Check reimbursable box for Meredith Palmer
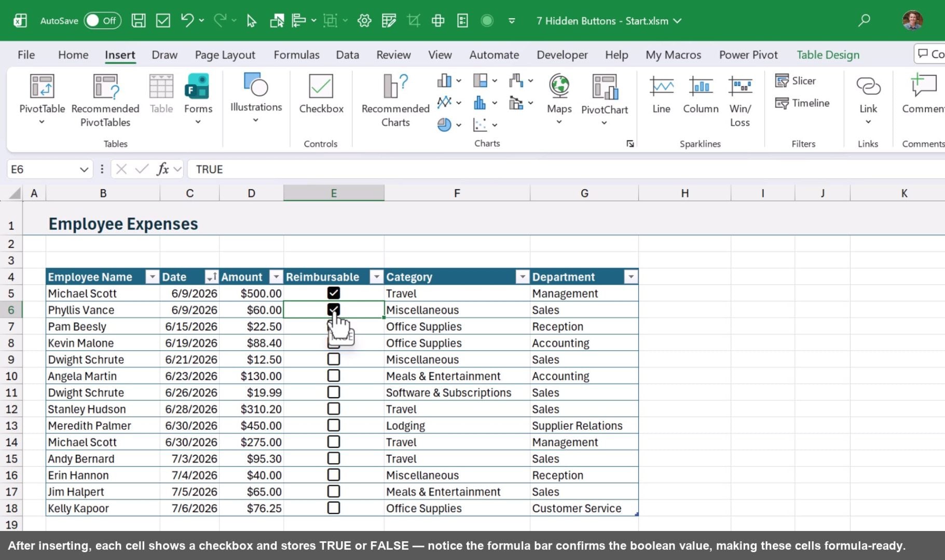The image size is (945, 560). 334,425
